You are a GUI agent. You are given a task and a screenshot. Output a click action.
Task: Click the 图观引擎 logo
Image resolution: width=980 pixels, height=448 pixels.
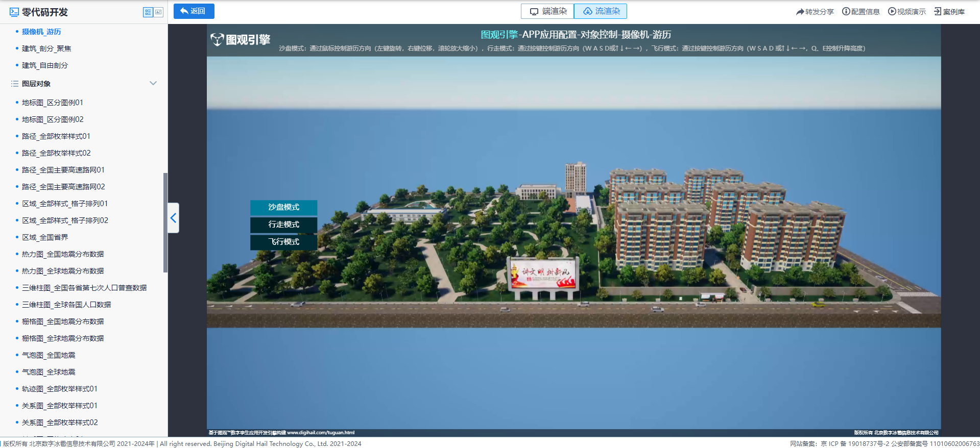(x=240, y=40)
